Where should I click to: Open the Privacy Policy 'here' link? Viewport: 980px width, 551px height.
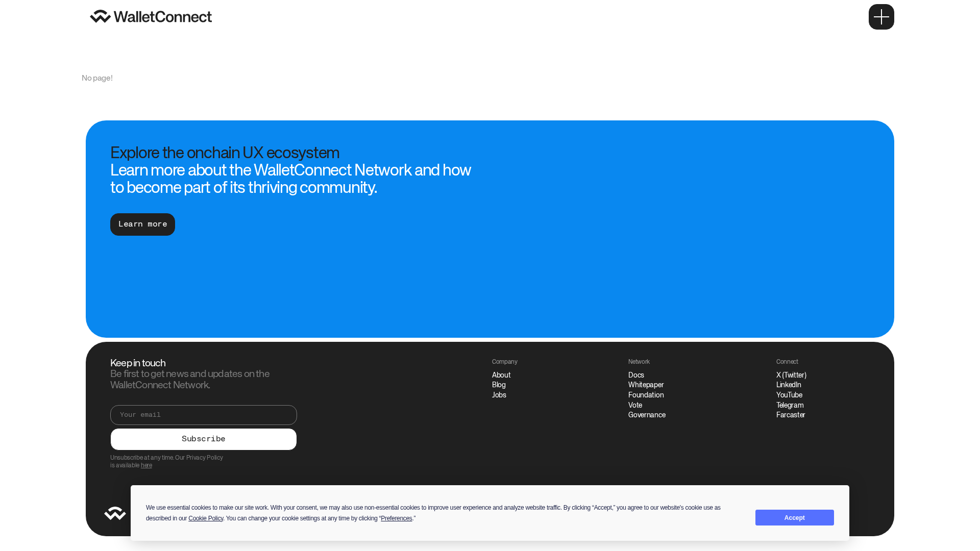[x=146, y=465]
